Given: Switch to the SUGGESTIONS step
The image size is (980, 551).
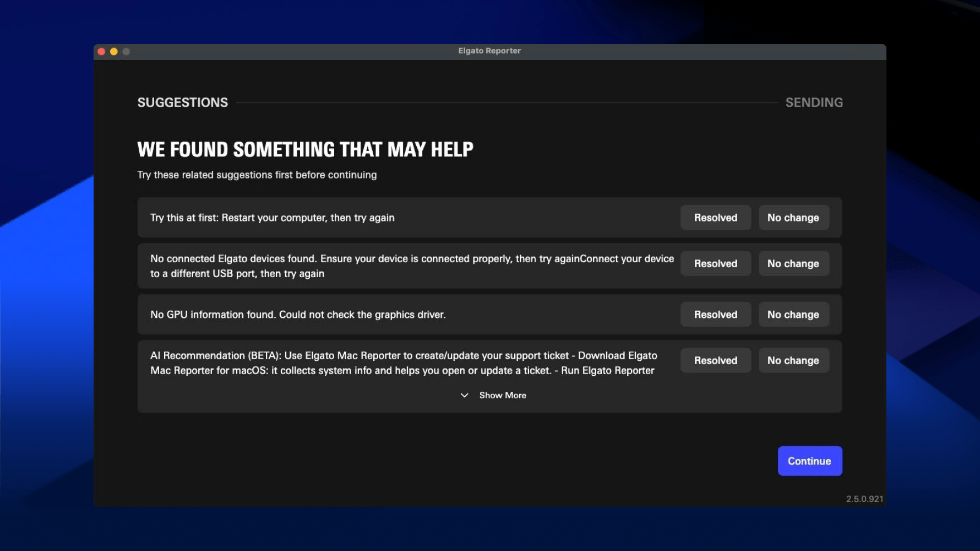Looking at the screenshot, I should point(183,102).
